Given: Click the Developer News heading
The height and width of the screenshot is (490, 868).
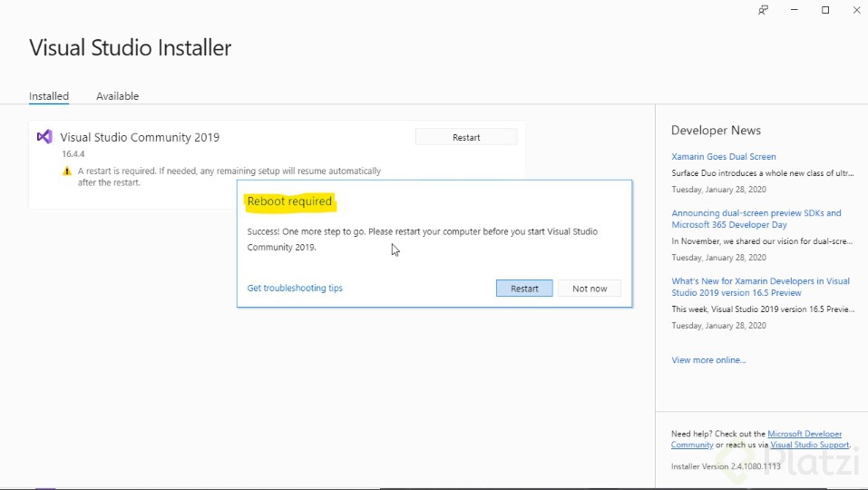Looking at the screenshot, I should [716, 130].
